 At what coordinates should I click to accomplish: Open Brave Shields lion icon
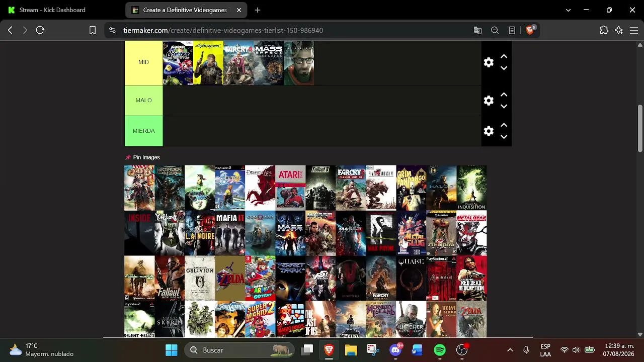[530, 30]
